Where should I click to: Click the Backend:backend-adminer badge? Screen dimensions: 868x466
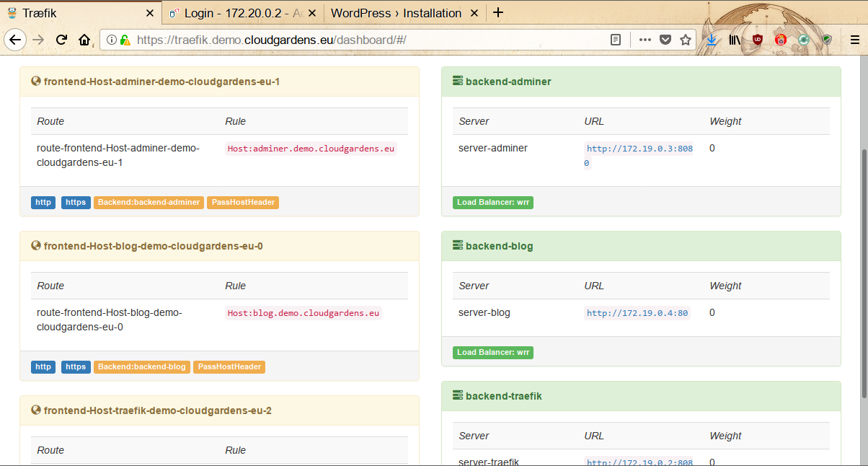pyautogui.click(x=149, y=203)
